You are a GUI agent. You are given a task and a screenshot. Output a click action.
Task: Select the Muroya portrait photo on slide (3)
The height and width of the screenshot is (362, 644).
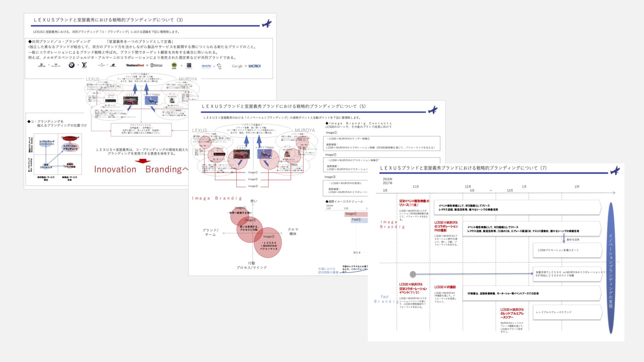(x=172, y=100)
